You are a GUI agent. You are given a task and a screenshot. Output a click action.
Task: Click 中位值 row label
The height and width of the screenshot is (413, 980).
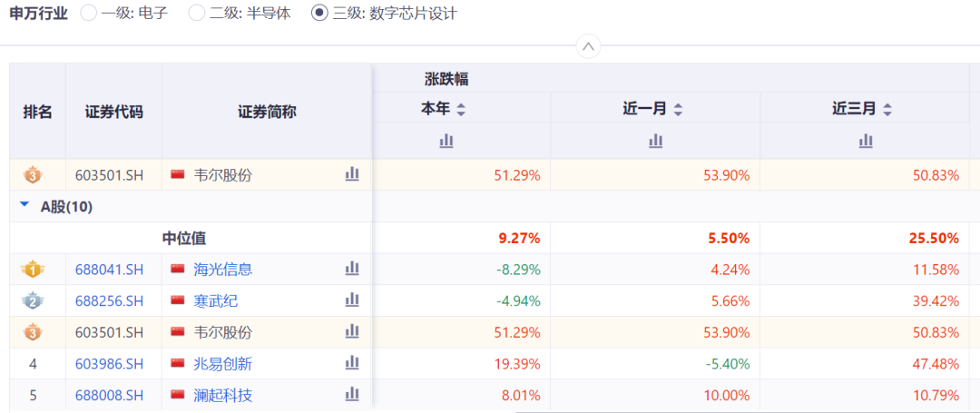coord(184,238)
